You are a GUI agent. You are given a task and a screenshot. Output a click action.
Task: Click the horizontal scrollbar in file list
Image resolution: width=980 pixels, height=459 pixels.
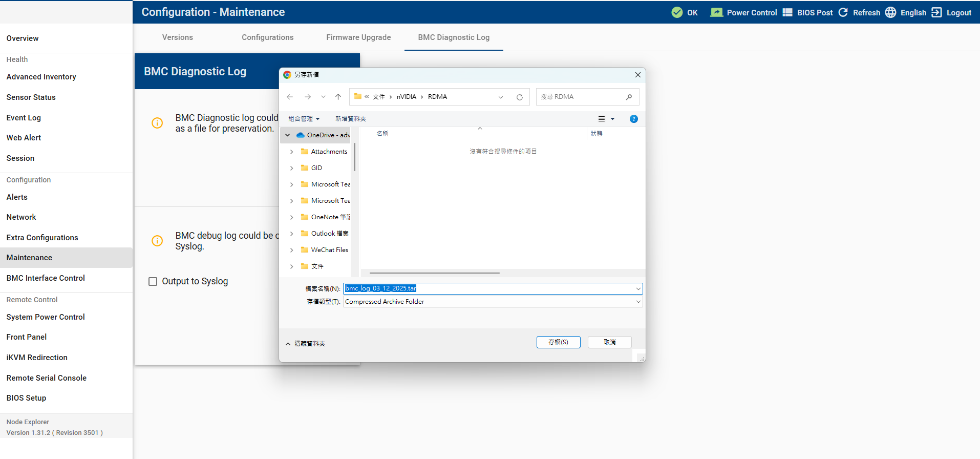tap(434, 273)
